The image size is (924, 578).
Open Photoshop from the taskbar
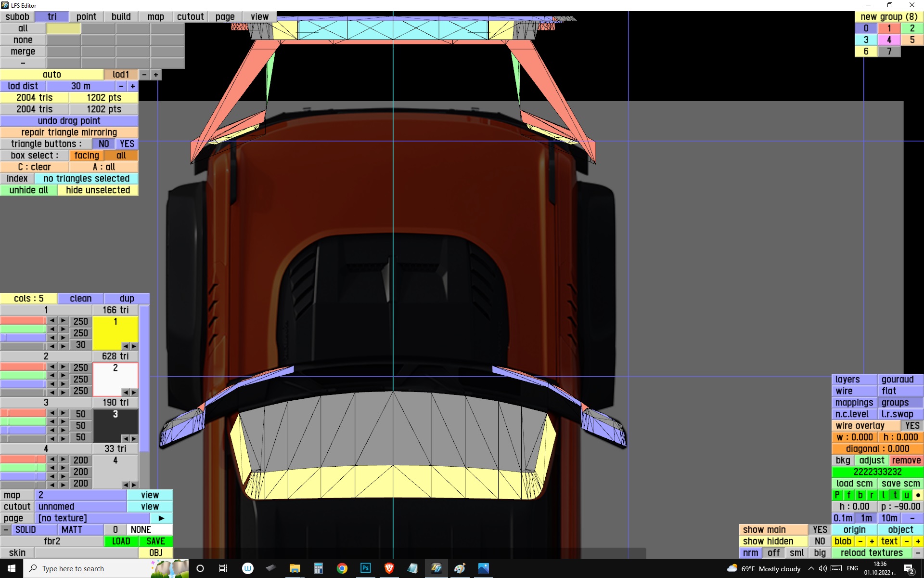click(x=365, y=568)
